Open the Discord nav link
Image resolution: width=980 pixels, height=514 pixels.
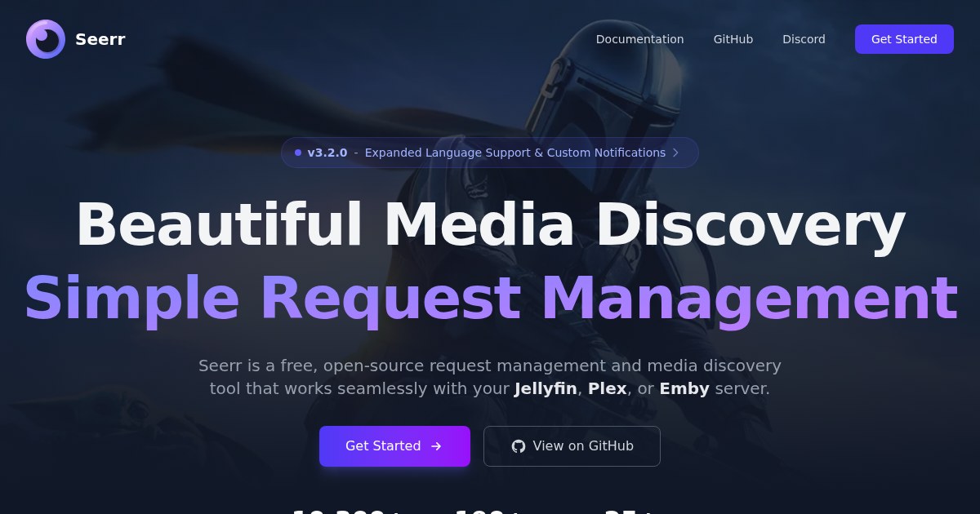click(x=804, y=39)
